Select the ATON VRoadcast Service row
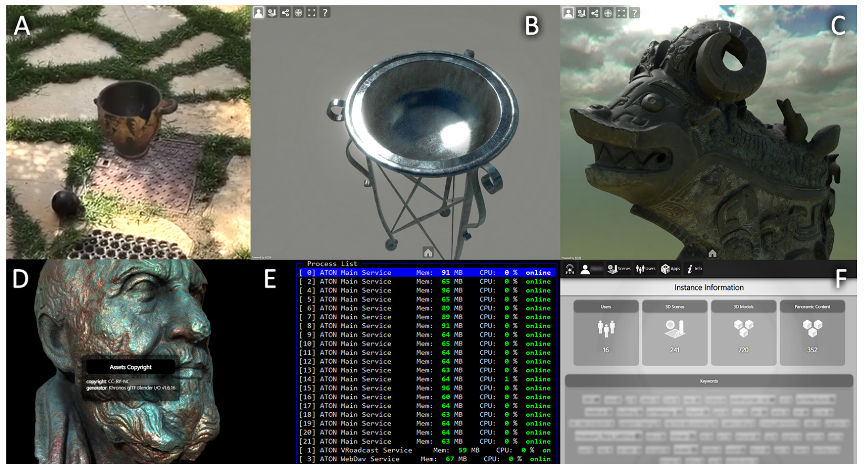The image size is (868, 471). tap(426, 450)
